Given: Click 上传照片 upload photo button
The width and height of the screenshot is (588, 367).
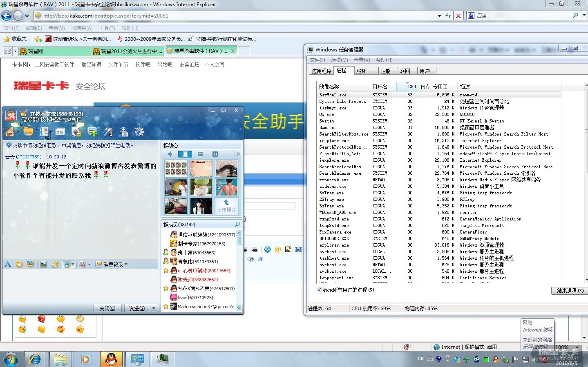Looking at the screenshot, I should [226, 206].
